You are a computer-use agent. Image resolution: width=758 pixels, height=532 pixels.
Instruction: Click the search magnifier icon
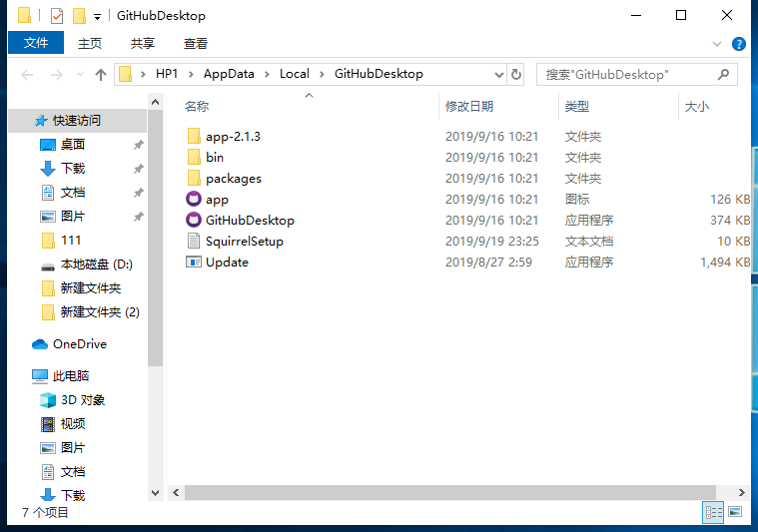click(x=723, y=75)
